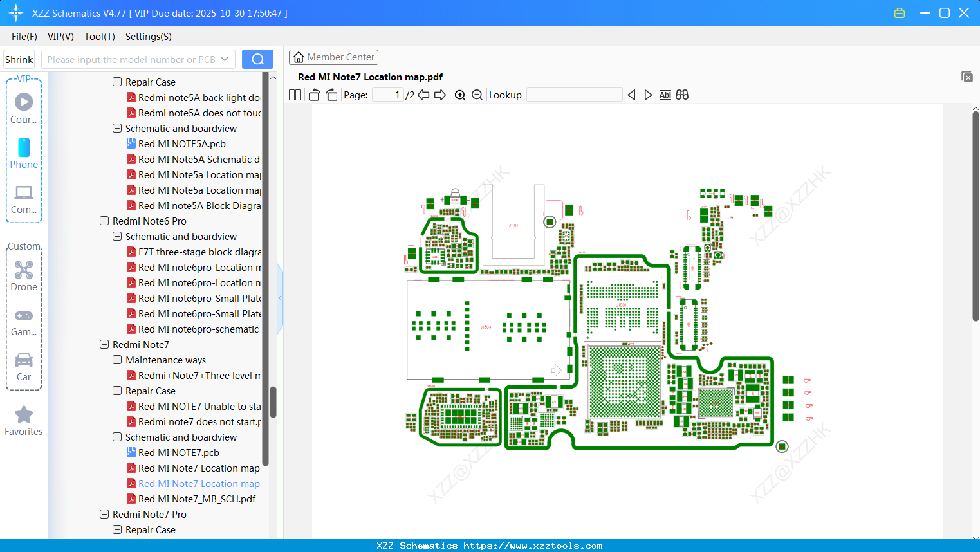
Task: Rotate the page clockwise
Action: click(x=331, y=95)
